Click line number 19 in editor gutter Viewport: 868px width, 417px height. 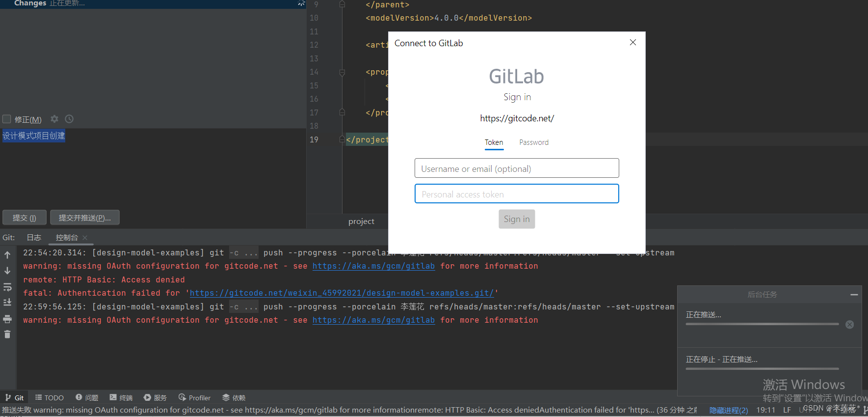pyautogui.click(x=314, y=139)
